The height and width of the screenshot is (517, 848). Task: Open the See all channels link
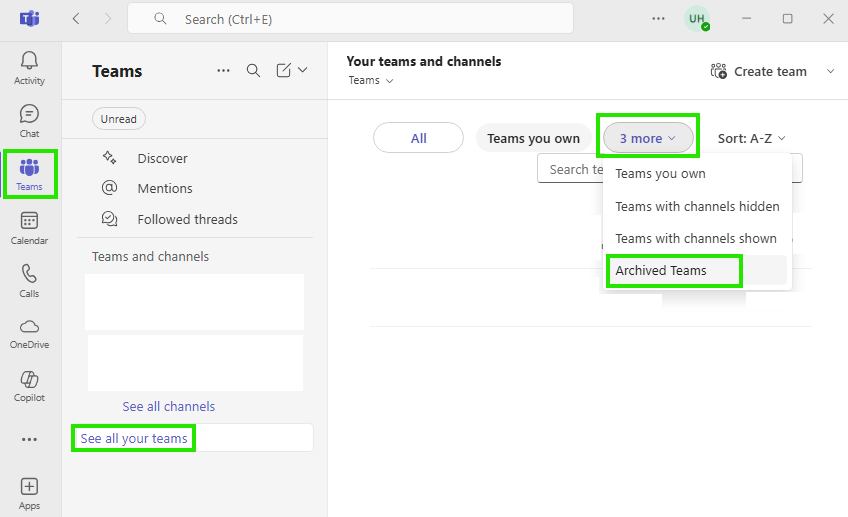[169, 406]
